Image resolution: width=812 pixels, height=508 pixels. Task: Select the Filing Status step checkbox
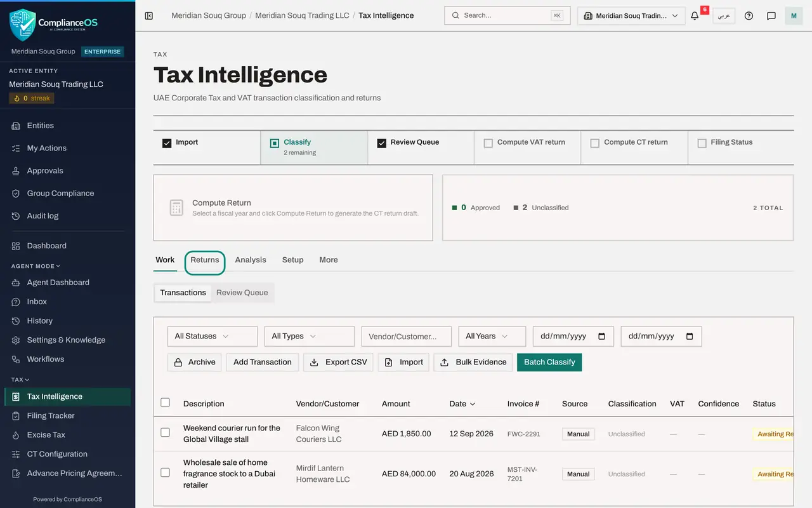point(702,144)
